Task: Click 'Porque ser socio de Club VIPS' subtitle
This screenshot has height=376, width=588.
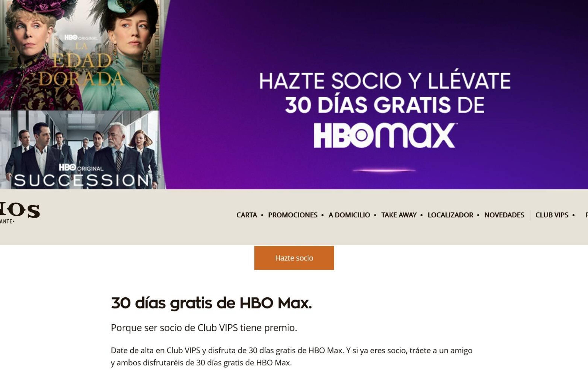Action: click(x=174, y=328)
